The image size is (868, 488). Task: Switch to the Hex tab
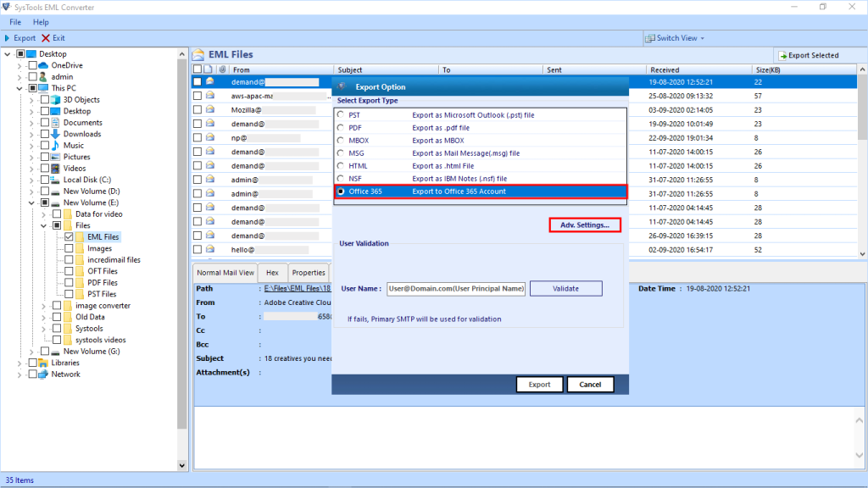pyautogui.click(x=272, y=273)
